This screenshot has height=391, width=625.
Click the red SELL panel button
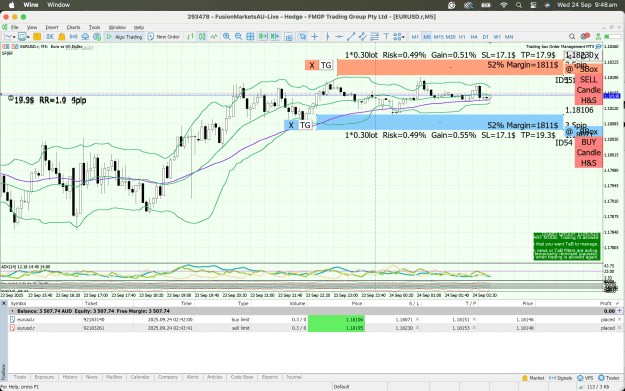(588, 79)
